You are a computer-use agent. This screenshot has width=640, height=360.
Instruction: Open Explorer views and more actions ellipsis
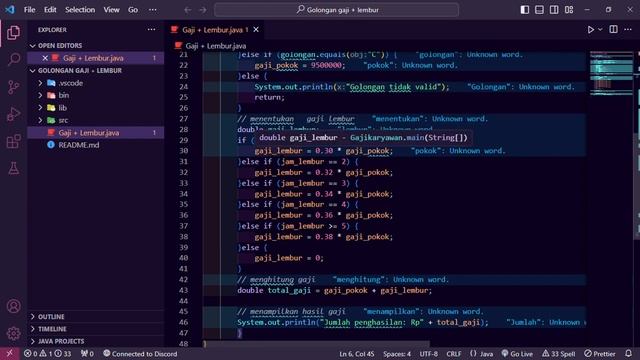pyautogui.click(x=151, y=29)
